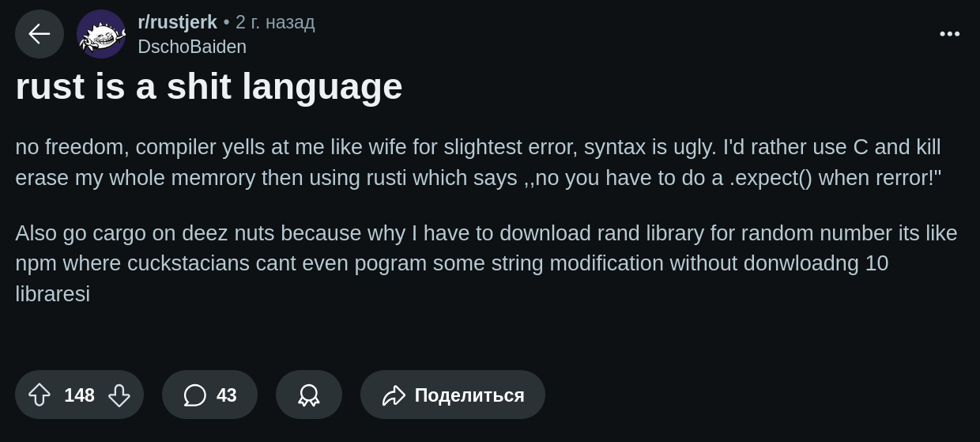Open the rustjerk community avatar
The image size is (980, 442).
(101, 34)
